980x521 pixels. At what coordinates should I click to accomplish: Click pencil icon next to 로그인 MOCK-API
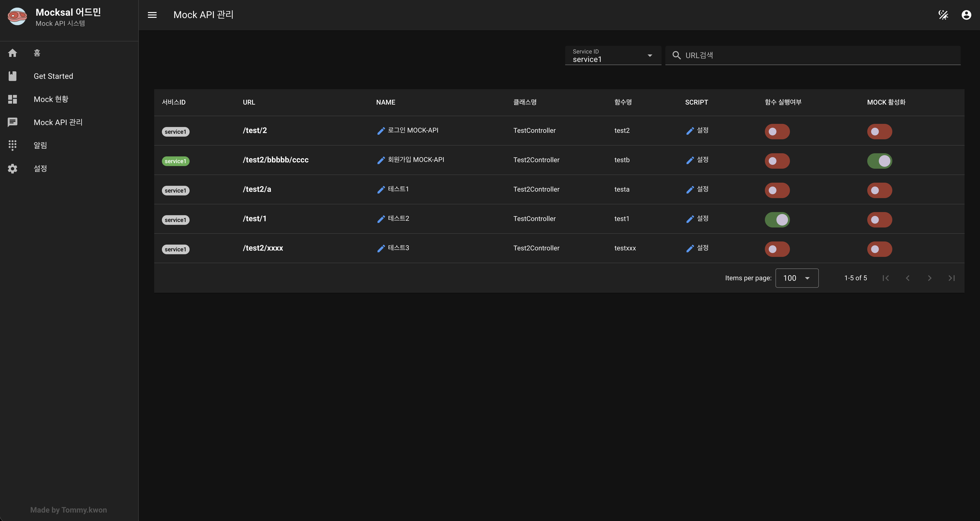click(381, 131)
